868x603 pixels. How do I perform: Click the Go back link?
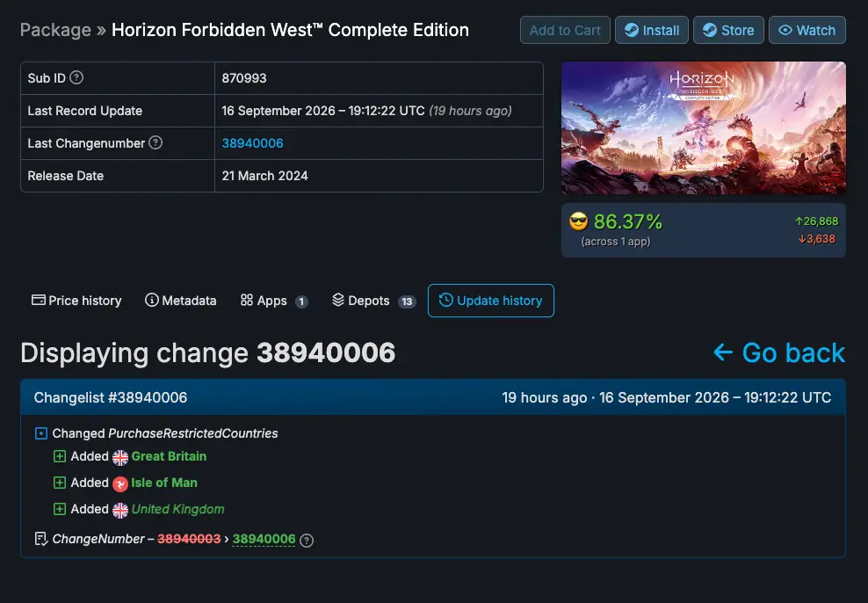tap(779, 352)
